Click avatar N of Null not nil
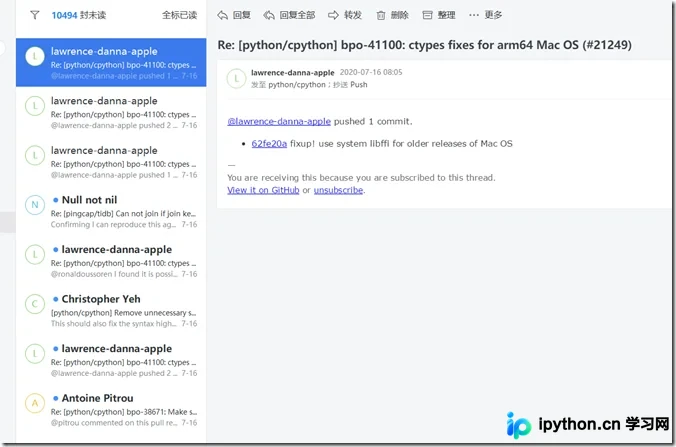 (x=35, y=205)
